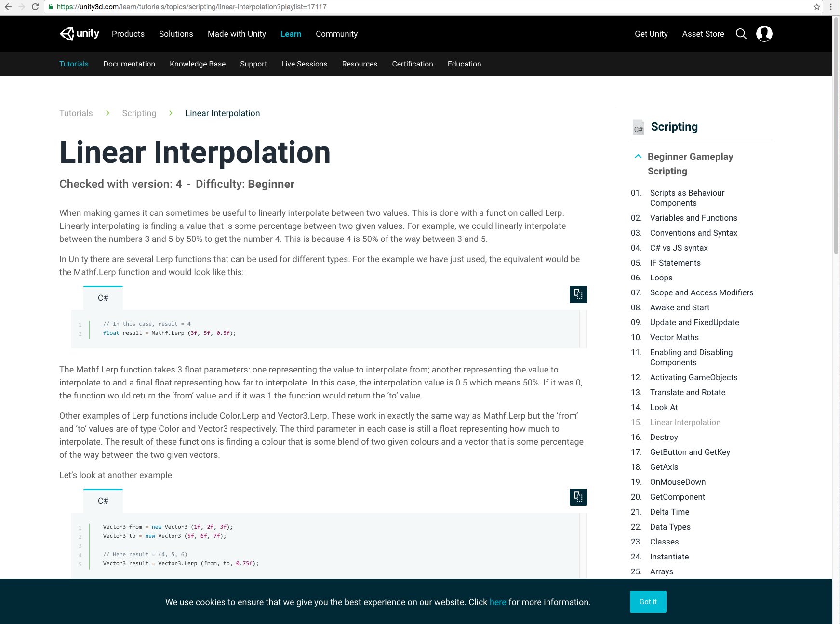Click 'here' link in cookie notice

pos(498,602)
